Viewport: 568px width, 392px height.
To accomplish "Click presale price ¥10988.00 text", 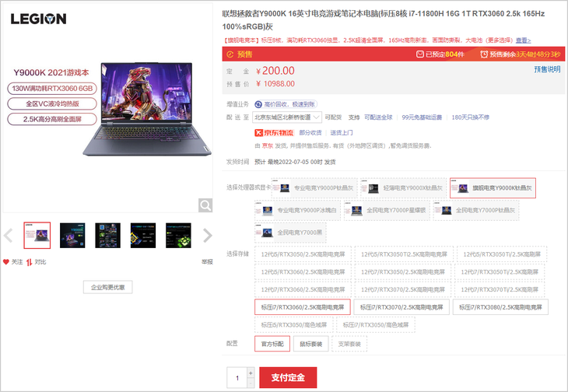I will (x=275, y=84).
